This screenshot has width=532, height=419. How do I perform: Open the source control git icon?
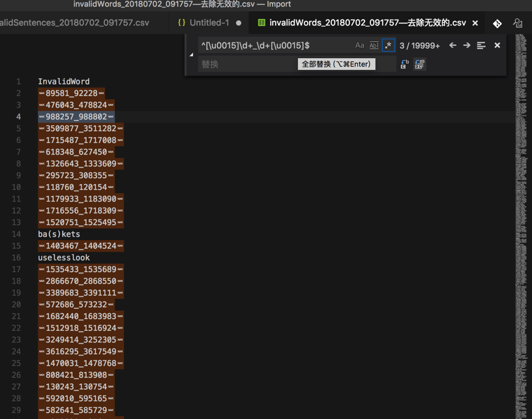pos(497,23)
